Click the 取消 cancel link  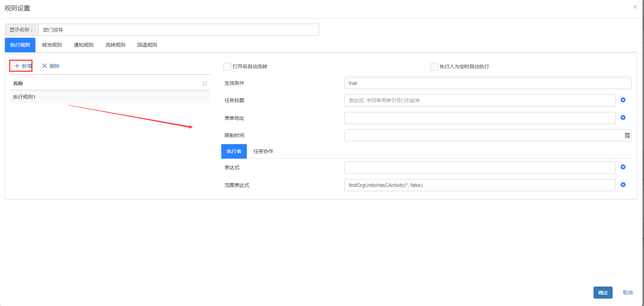point(627,293)
